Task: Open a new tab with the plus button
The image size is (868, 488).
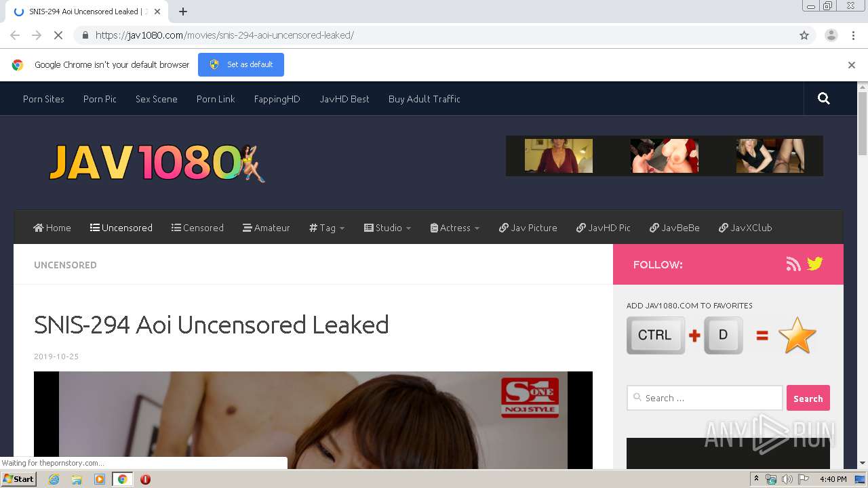Action: (x=182, y=12)
